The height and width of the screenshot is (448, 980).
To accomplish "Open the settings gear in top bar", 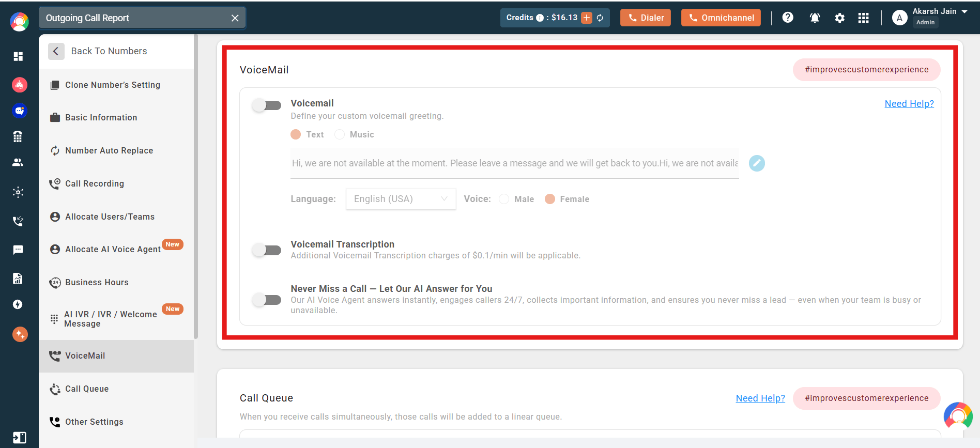I will (839, 18).
